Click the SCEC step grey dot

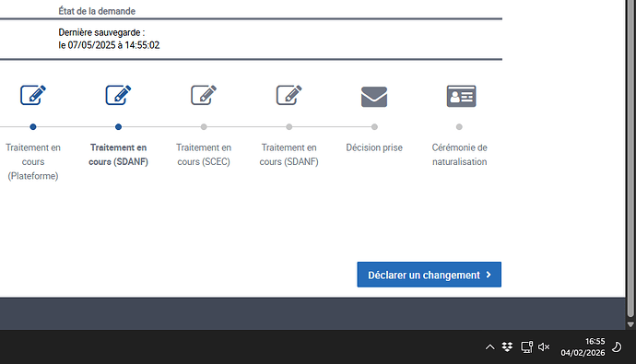(x=204, y=127)
